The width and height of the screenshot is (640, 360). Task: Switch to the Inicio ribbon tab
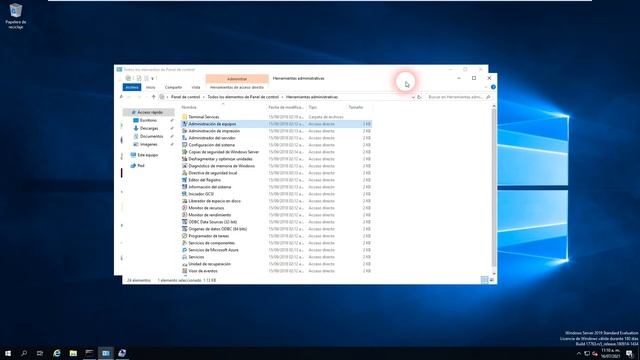point(151,87)
